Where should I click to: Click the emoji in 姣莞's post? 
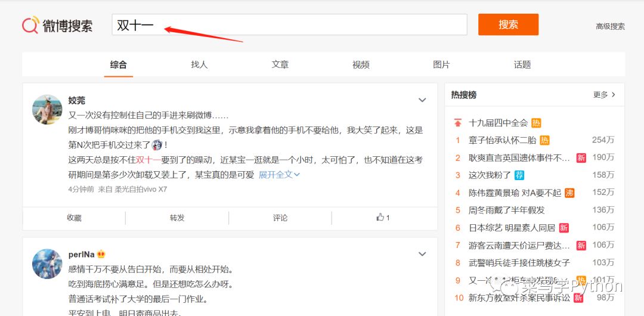pyautogui.click(x=156, y=145)
